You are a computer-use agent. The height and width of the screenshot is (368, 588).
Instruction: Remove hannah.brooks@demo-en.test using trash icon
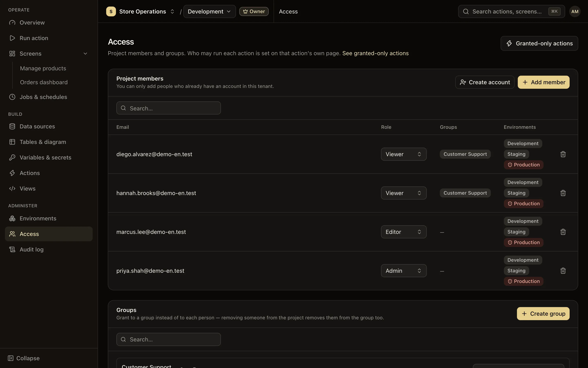pos(563,193)
